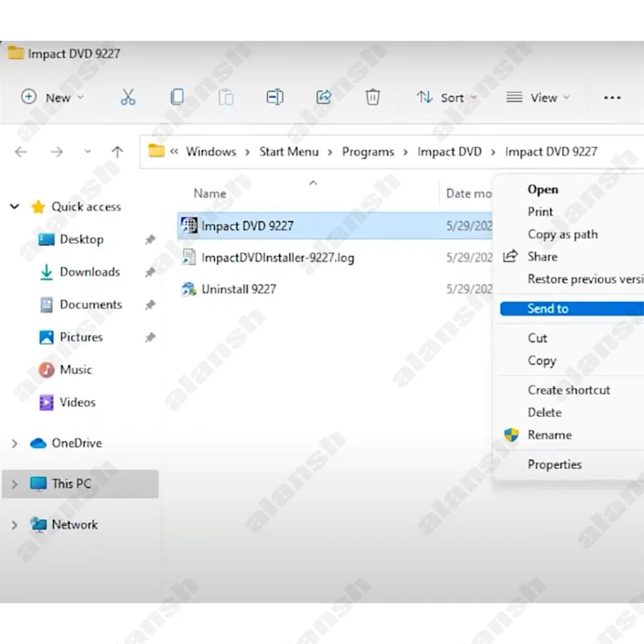Open the Videos folder label in sidebar
This screenshot has height=644, width=644.
[x=77, y=402]
